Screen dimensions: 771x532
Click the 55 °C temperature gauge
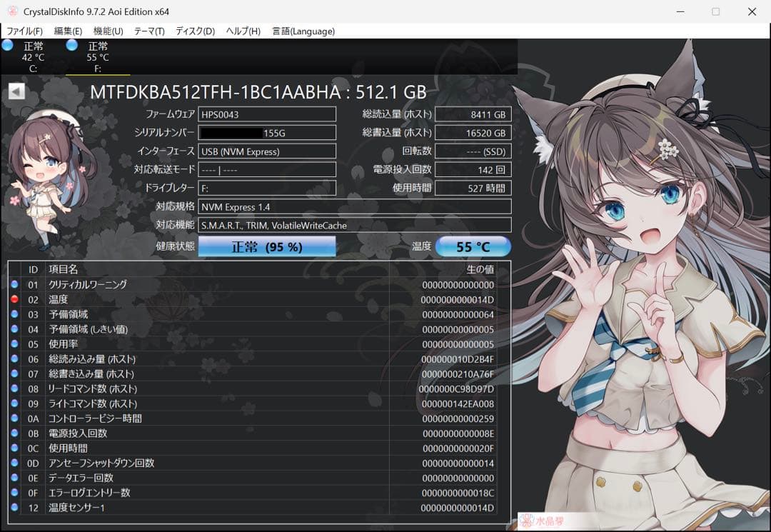tap(473, 246)
